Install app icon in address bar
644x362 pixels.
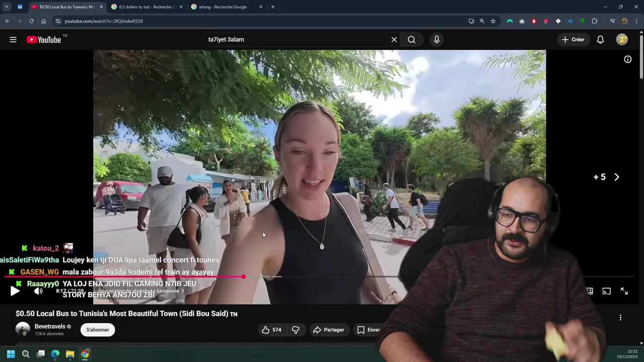471,21
